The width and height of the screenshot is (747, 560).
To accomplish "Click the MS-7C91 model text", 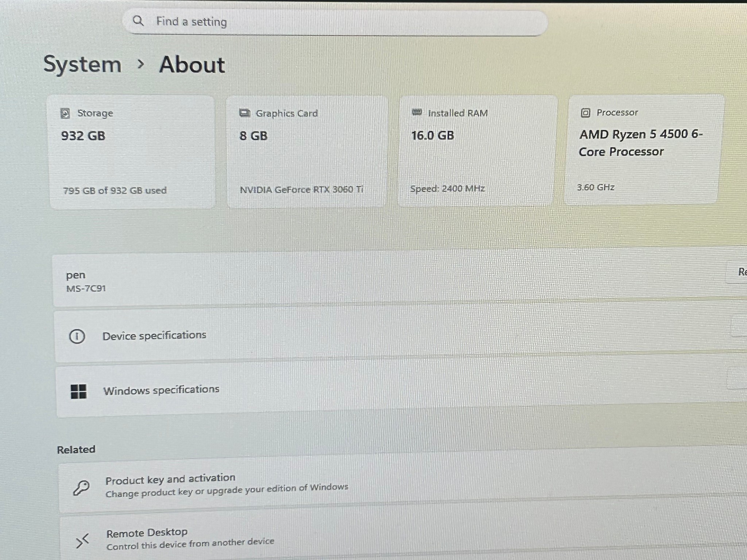I will 86,288.
